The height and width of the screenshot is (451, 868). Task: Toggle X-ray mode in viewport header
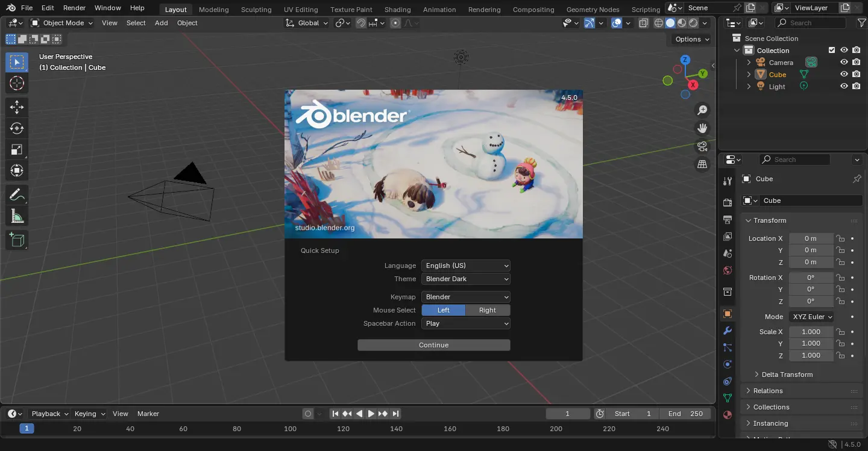pos(643,23)
